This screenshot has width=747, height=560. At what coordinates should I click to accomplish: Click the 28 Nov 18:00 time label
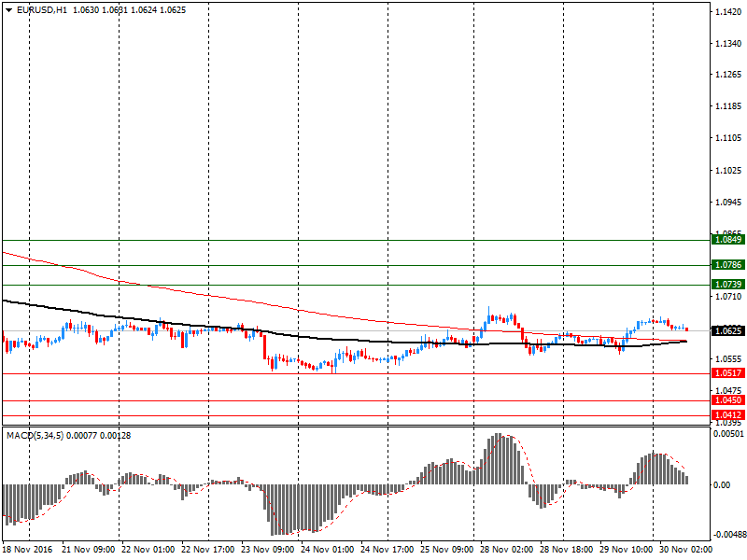click(567, 549)
